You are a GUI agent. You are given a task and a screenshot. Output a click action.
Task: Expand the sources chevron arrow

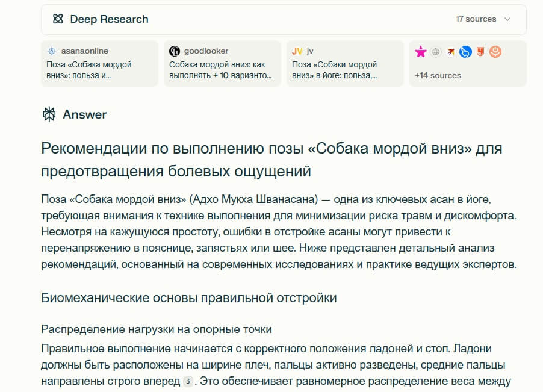[x=507, y=19]
